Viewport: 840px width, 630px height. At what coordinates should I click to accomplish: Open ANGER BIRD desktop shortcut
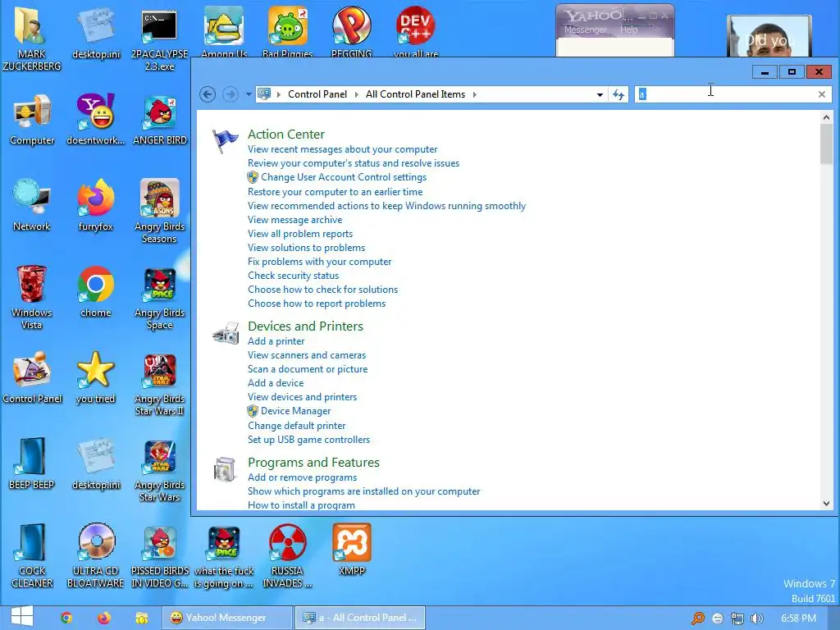click(160, 119)
